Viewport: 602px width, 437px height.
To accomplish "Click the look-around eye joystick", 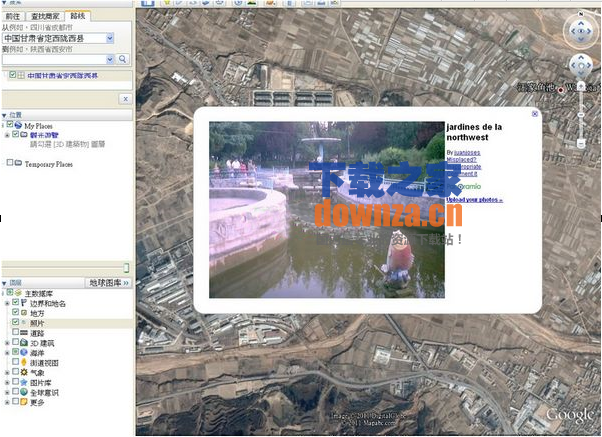I will coord(581,31).
